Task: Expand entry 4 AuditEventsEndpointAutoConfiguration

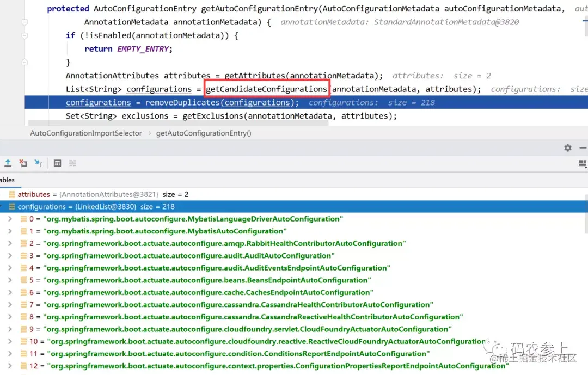Action: (10, 268)
